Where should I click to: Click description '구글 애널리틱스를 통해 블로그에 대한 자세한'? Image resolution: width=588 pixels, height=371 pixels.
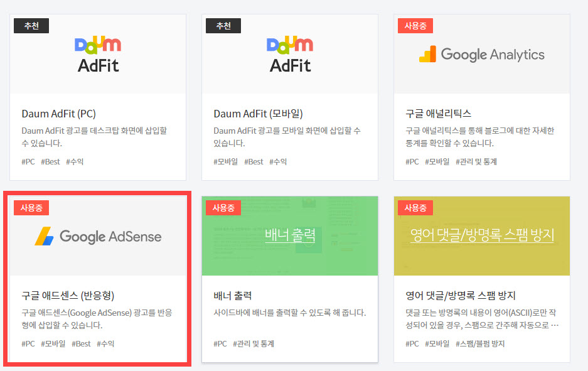pyautogui.click(x=479, y=131)
